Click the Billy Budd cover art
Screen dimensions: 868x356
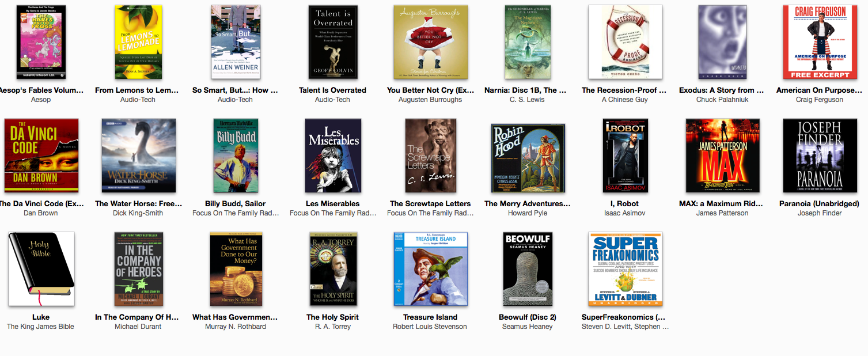point(236,156)
